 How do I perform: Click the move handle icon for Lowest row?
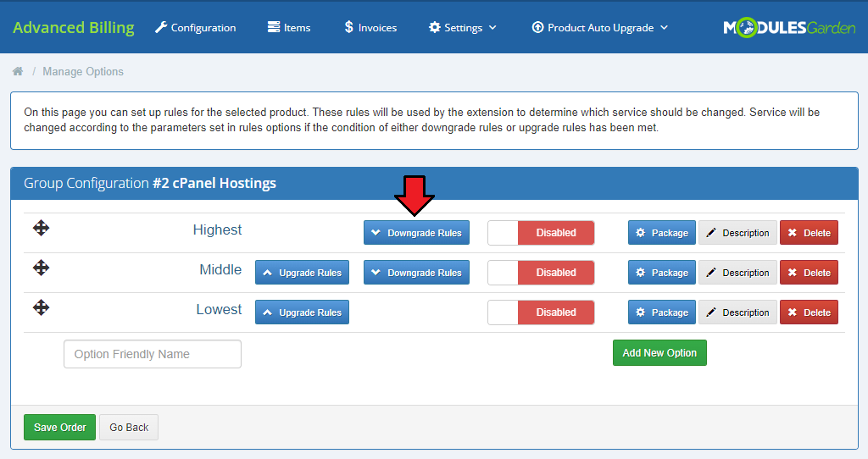pos(41,307)
